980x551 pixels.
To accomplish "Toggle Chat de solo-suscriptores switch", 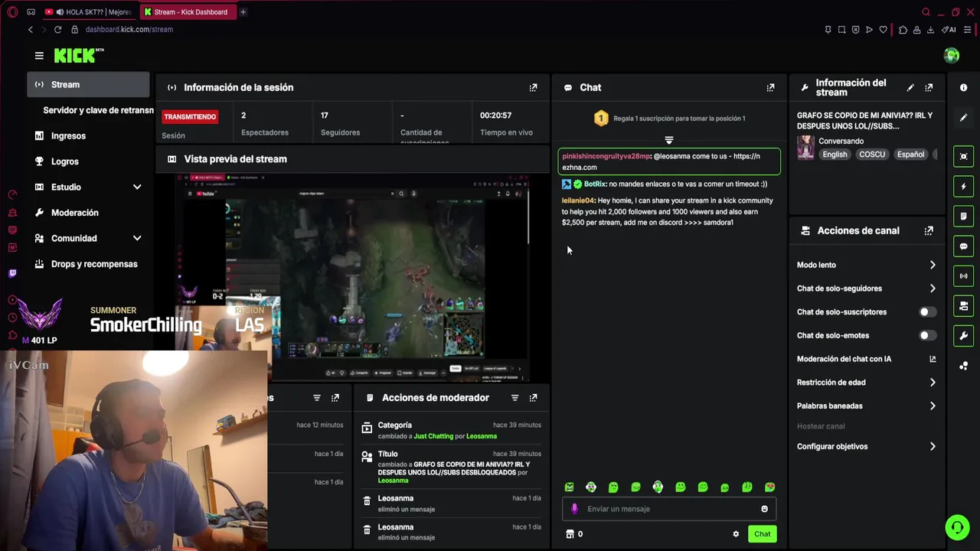I will click(927, 312).
